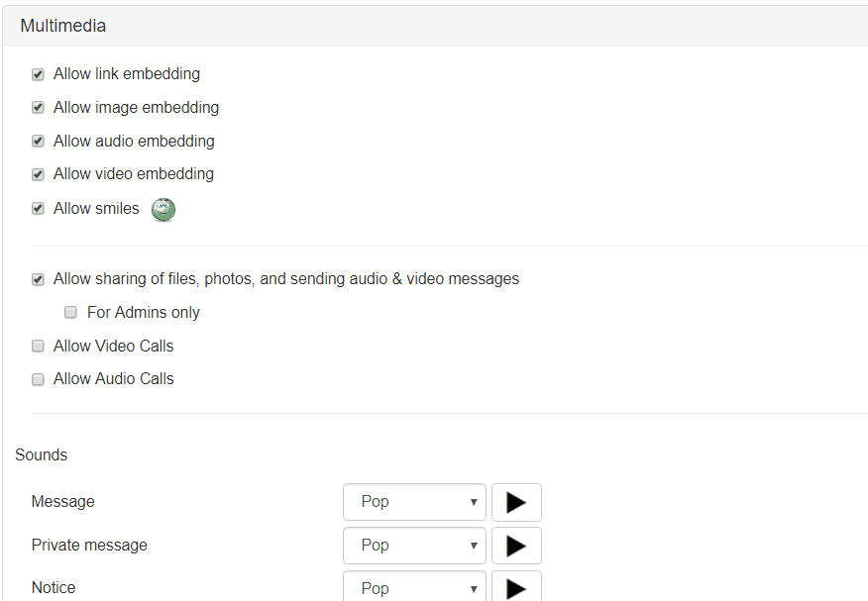Turn off Allow video embedding
This screenshot has width=868, height=601.
tap(38, 174)
